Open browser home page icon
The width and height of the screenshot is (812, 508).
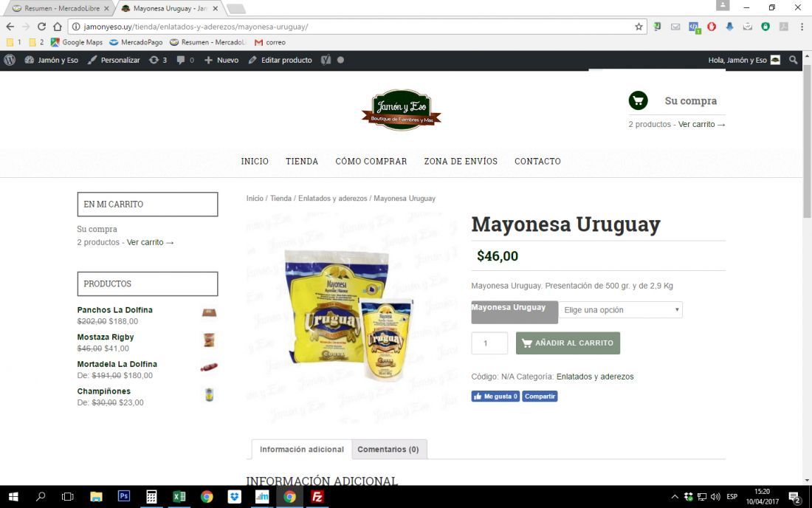[x=58, y=27]
